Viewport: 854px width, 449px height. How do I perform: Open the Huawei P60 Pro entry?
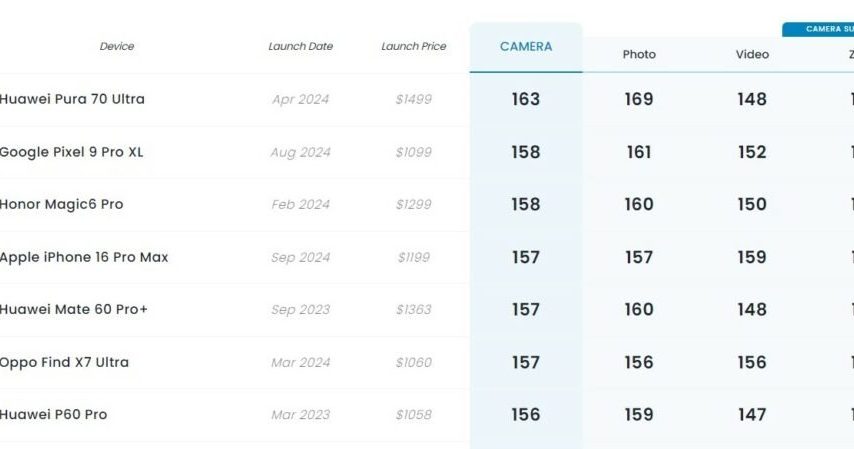[x=54, y=414]
